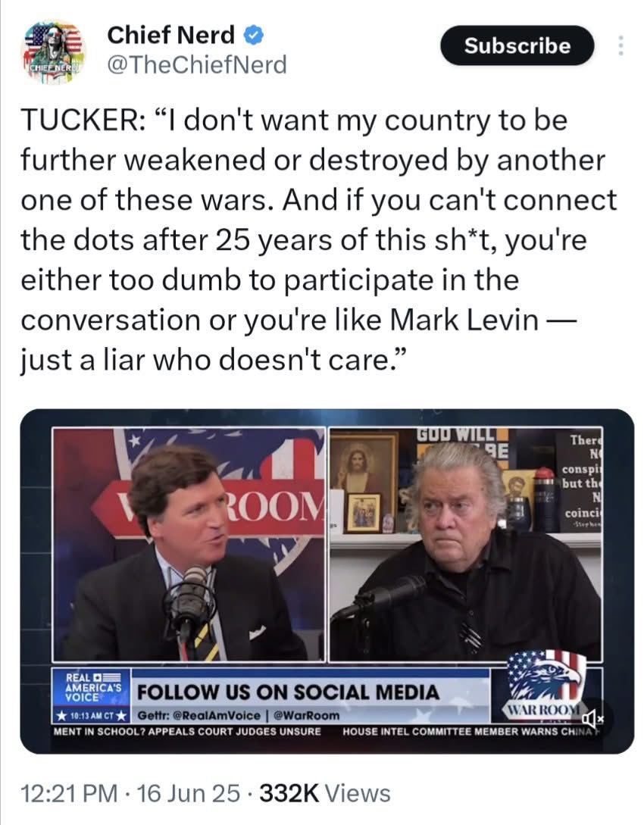Open the three-dot more options menu
644x825 pixels.
[x=621, y=45]
